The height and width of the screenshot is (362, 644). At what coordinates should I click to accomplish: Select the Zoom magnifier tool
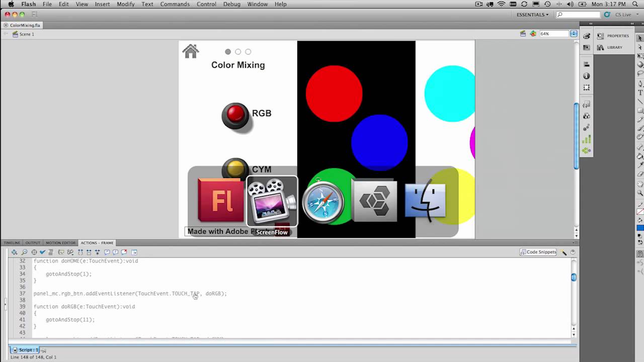coord(640,193)
